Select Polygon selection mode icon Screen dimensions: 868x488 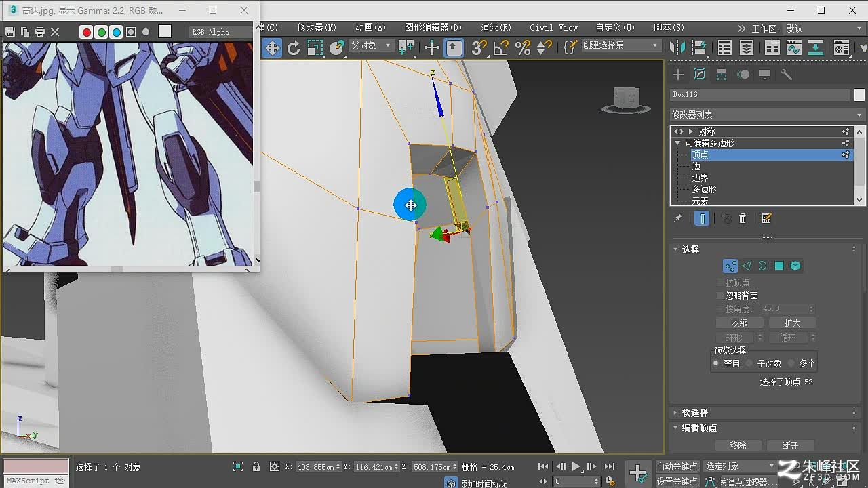tap(779, 266)
